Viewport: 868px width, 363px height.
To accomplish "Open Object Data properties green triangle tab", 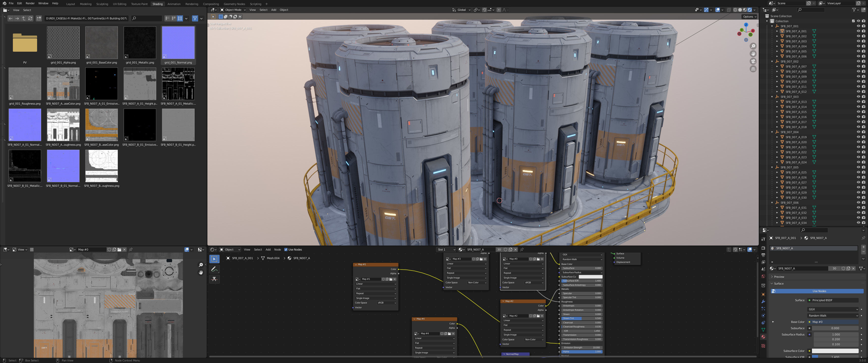I will [x=763, y=330].
